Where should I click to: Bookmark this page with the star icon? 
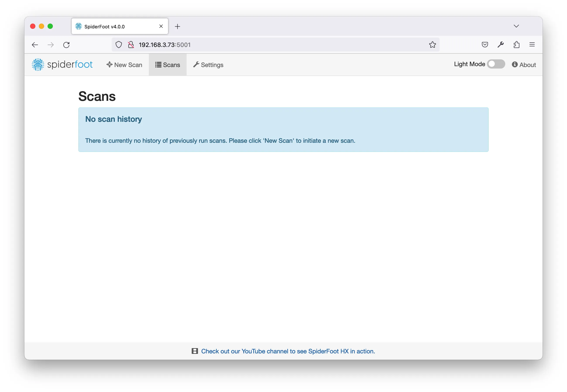point(432,45)
